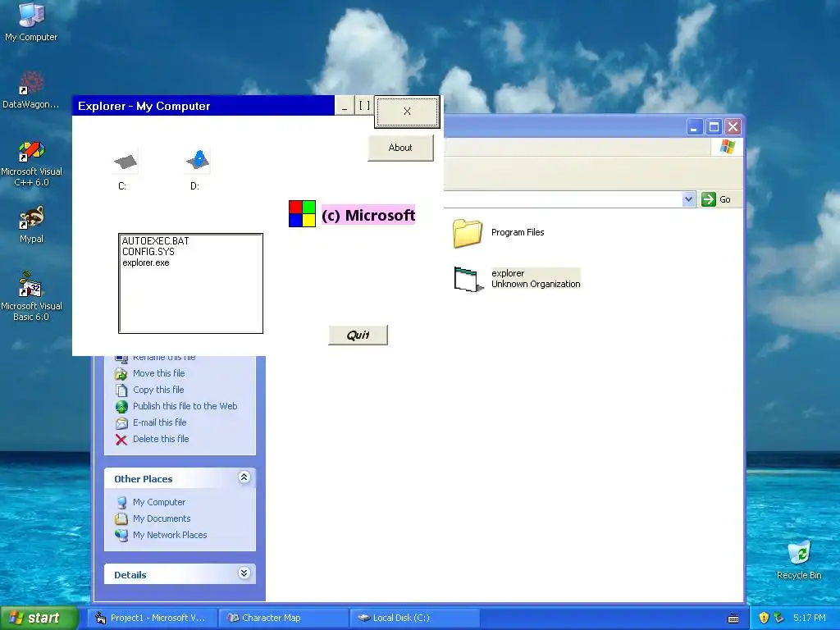The height and width of the screenshot is (630, 840).
Task: Select the My Computer desktop icon
Action: pos(31,22)
